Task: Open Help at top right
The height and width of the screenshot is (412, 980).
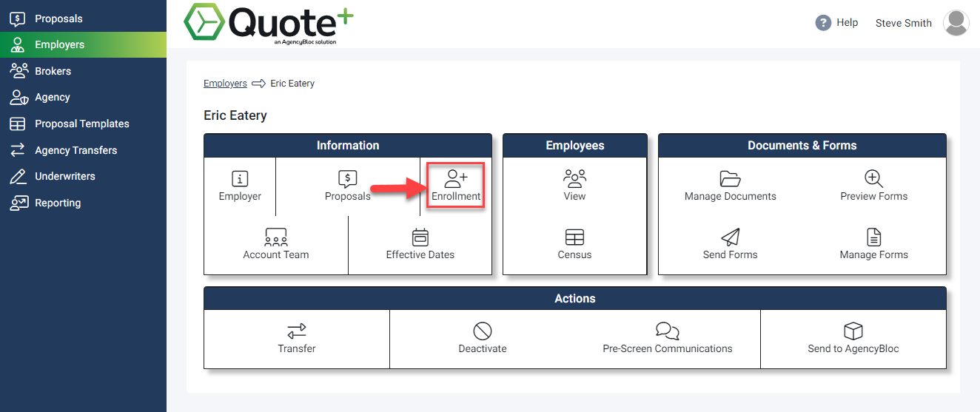Action: pyautogui.click(x=836, y=23)
